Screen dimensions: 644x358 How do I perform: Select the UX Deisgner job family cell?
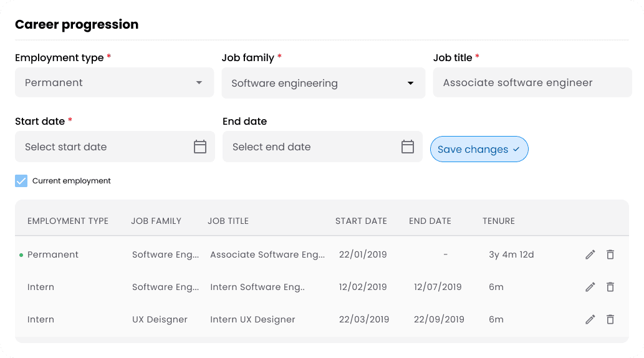point(160,319)
